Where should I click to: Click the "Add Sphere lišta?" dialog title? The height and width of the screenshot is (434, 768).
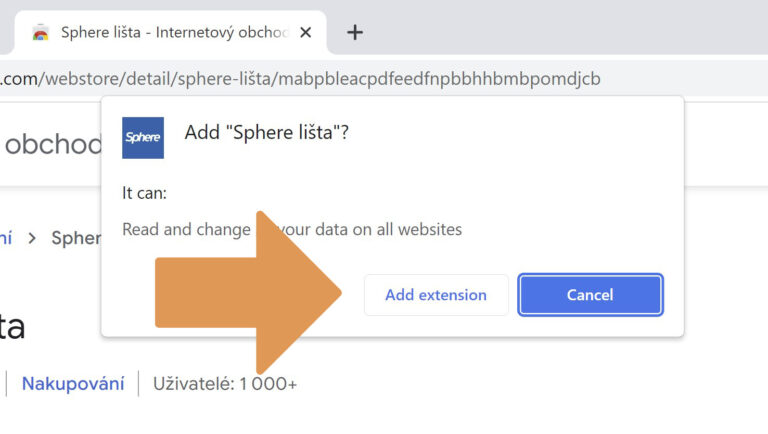[x=267, y=133]
